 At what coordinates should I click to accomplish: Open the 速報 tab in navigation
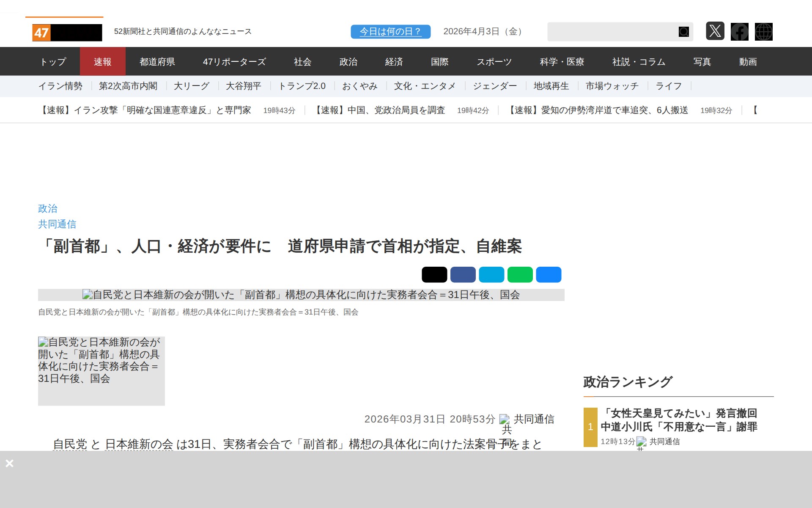point(102,62)
